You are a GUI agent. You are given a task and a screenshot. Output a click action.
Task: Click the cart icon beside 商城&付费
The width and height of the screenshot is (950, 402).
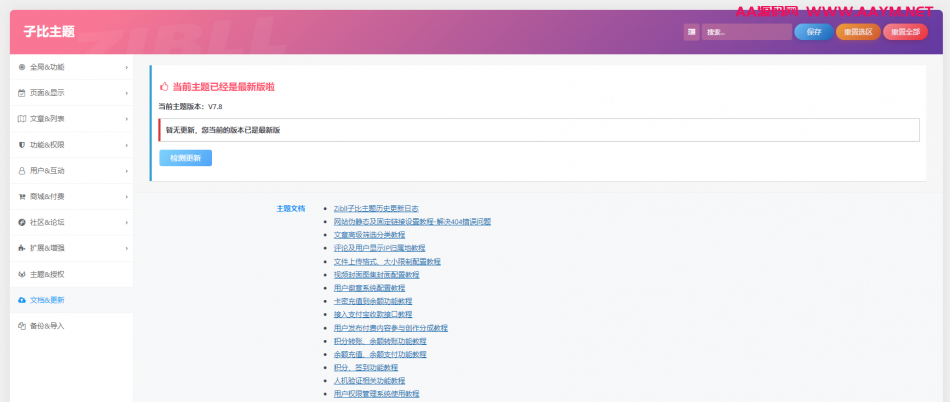pyautogui.click(x=22, y=197)
